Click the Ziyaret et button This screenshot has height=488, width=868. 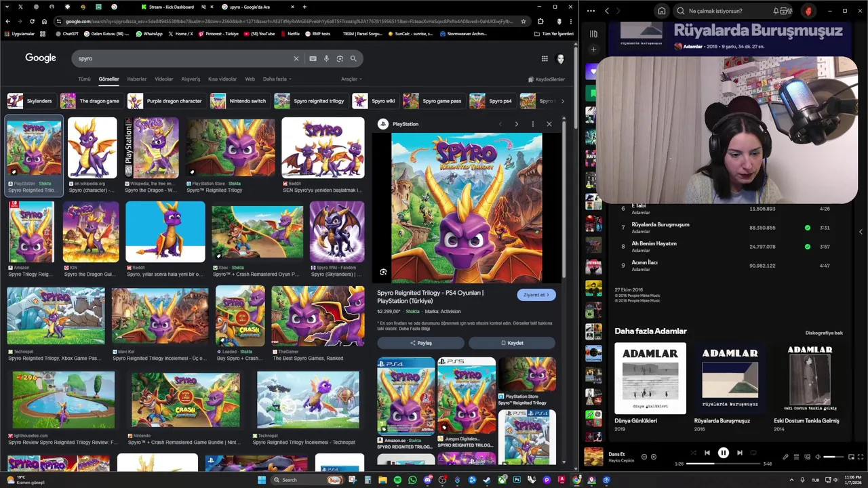tap(536, 295)
